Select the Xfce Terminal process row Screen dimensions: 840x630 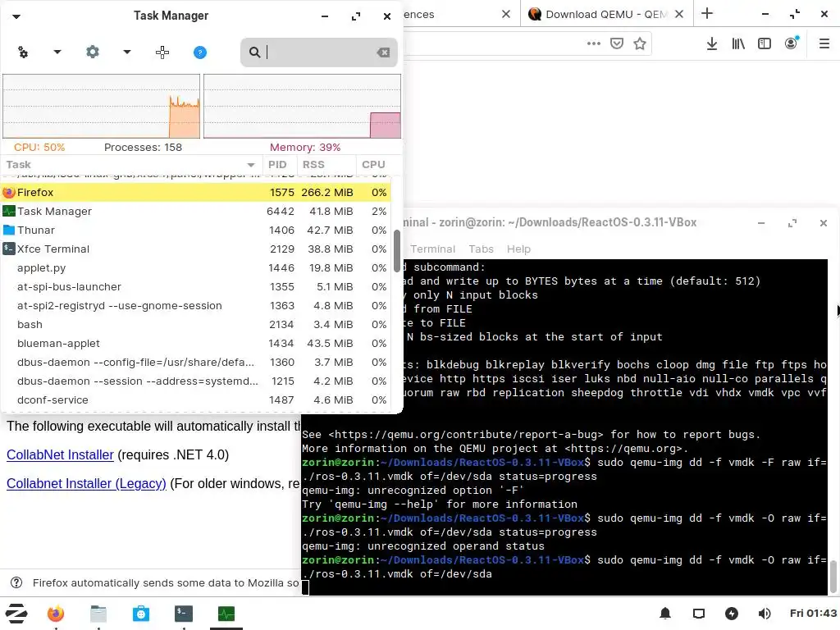195,249
